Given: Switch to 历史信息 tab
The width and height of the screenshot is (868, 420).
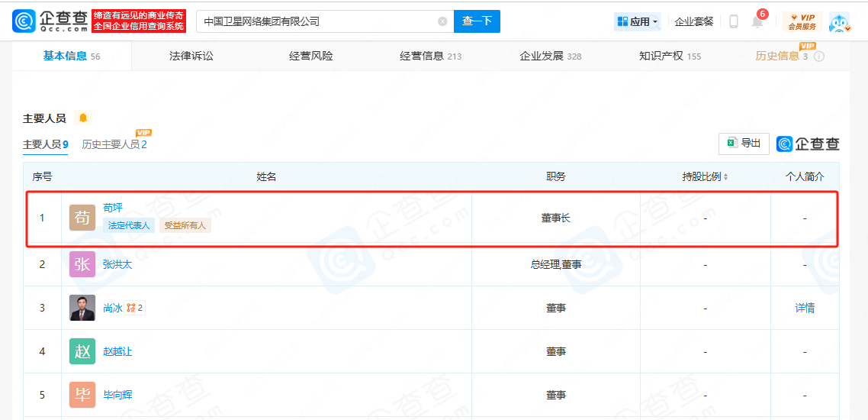Looking at the screenshot, I should [x=781, y=56].
